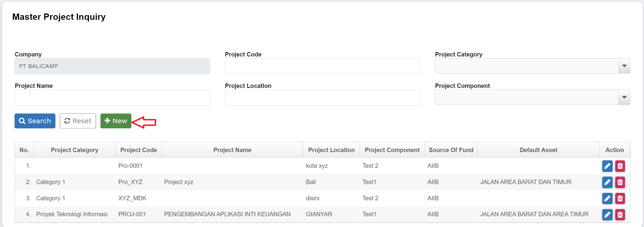
Task: Click the Source Of Fund column header
Action: pyautogui.click(x=451, y=150)
